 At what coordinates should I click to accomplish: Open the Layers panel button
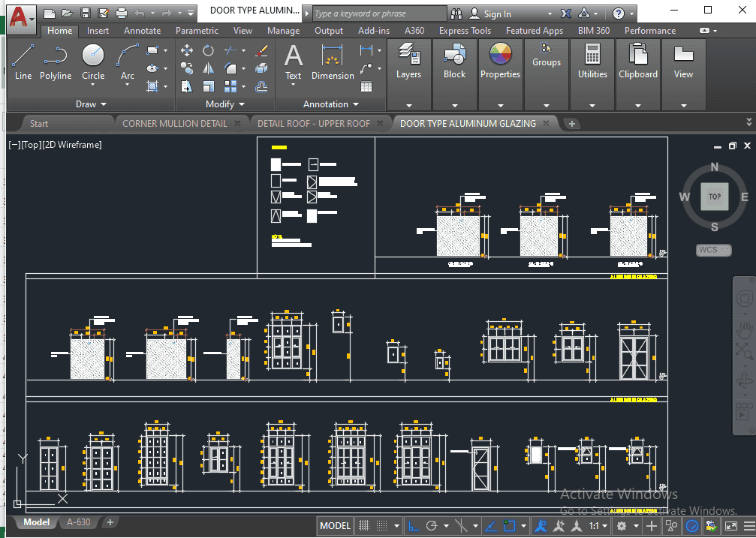click(x=408, y=61)
